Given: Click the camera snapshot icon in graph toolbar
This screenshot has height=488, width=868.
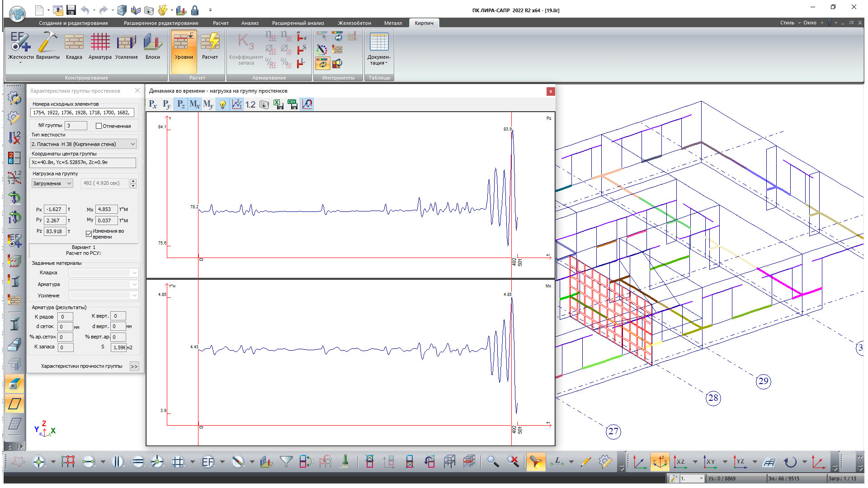Looking at the screenshot, I should pyautogui.click(x=264, y=104).
